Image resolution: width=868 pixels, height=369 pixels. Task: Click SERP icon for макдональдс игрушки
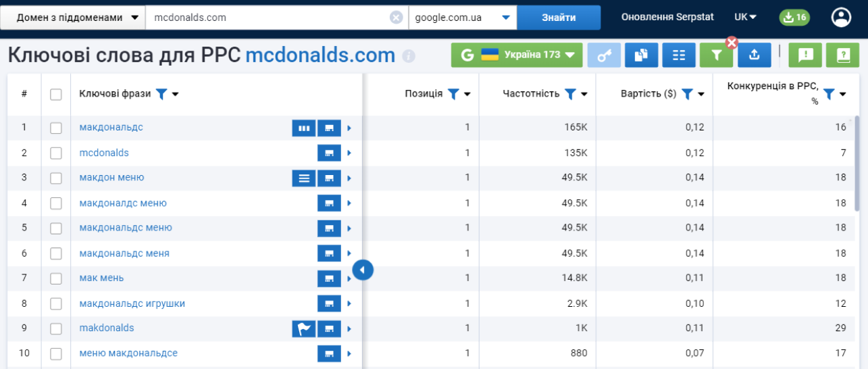click(x=329, y=304)
